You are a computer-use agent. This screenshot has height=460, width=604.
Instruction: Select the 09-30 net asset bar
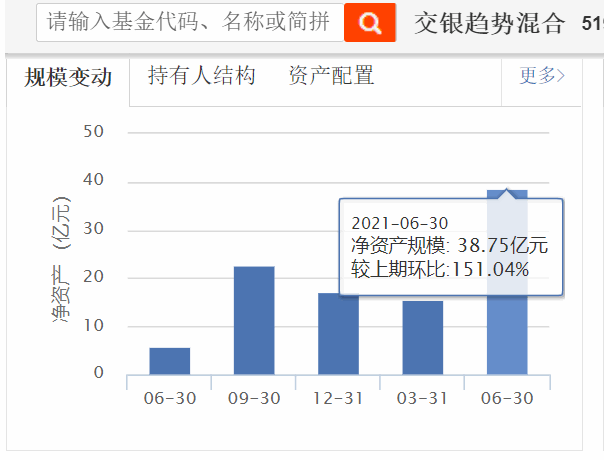254,320
